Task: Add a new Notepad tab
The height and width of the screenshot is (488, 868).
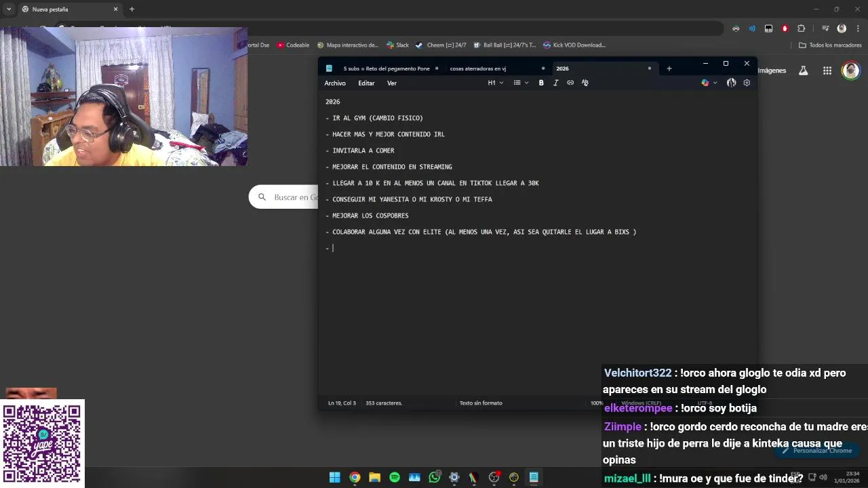Action: coord(669,68)
